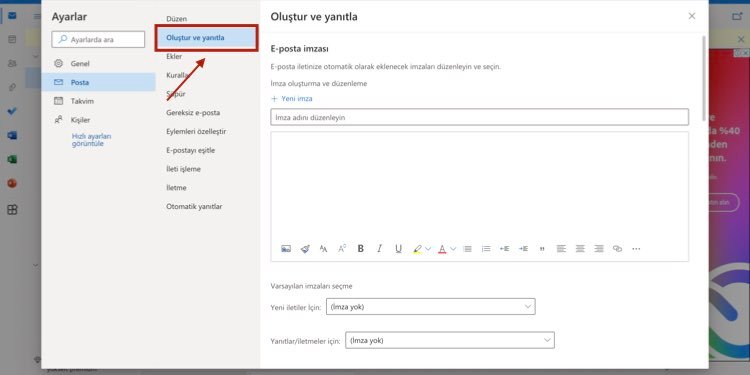Expand the font color dropdown arrow

tap(453, 249)
